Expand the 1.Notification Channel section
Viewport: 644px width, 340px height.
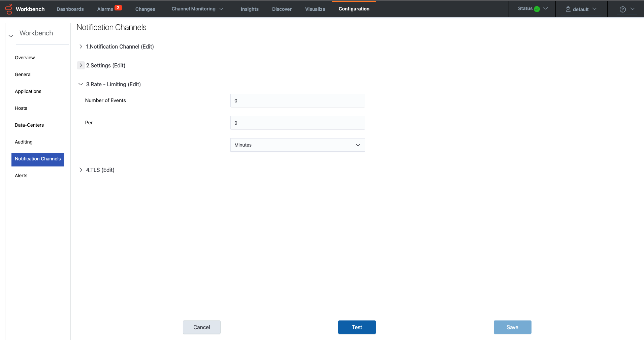pyautogui.click(x=80, y=47)
